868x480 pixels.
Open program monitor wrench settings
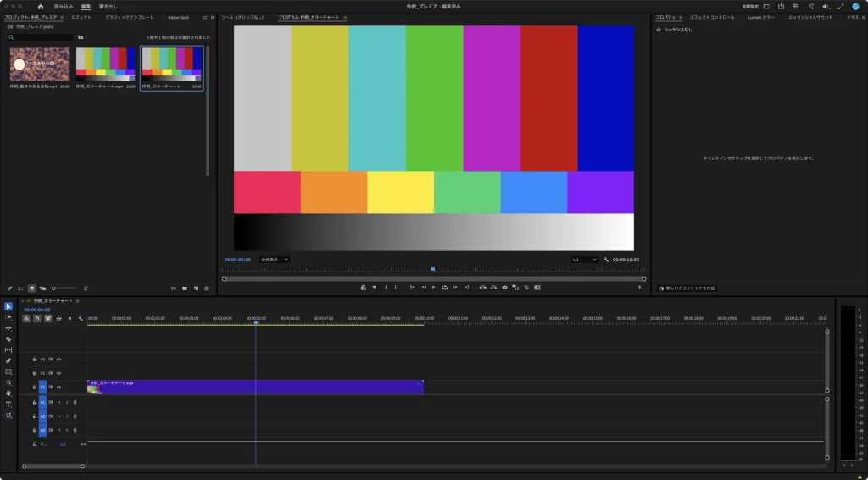click(x=606, y=260)
